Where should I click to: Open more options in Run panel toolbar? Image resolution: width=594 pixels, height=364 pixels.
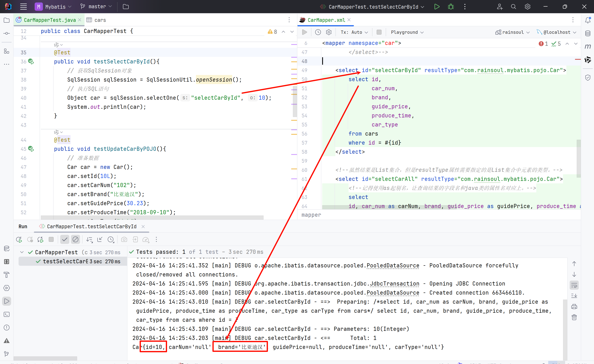pyautogui.click(x=156, y=240)
